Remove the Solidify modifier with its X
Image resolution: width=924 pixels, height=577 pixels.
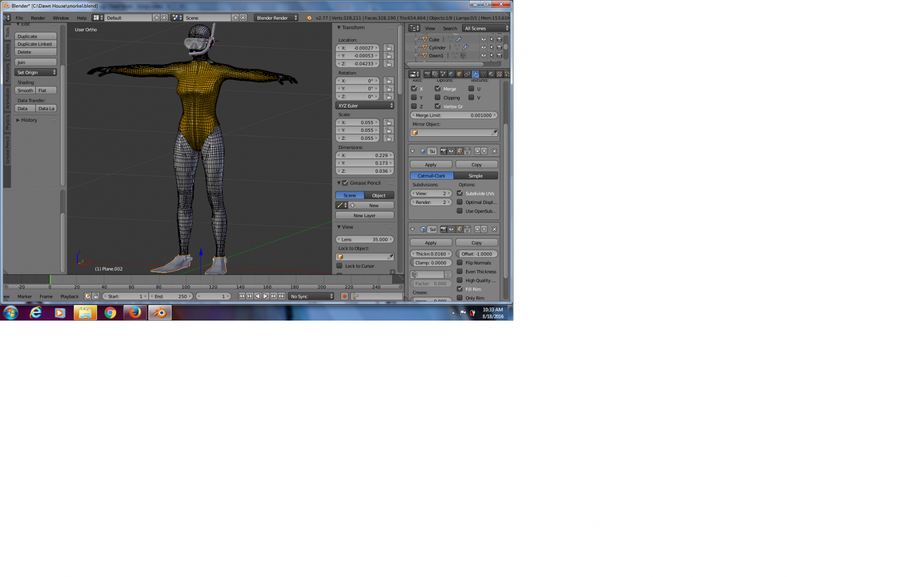[x=494, y=229]
